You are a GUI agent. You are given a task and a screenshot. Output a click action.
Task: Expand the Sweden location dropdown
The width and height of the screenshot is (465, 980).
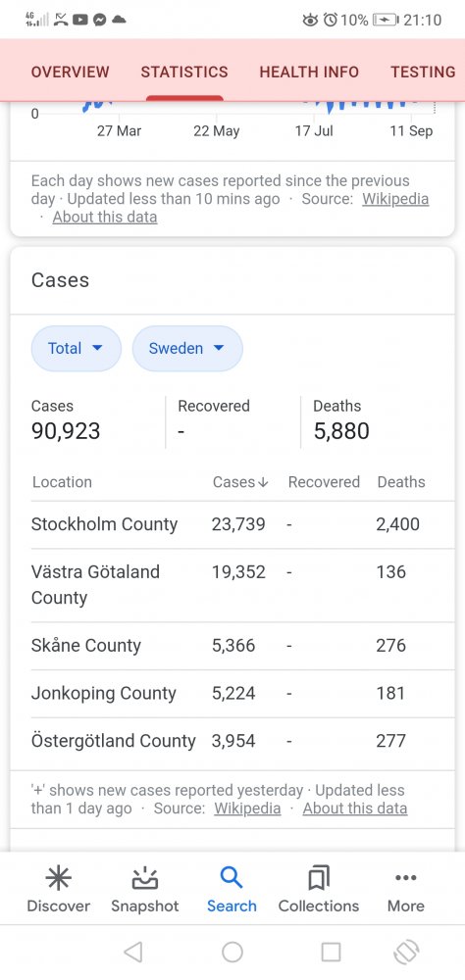(x=187, y=348)
